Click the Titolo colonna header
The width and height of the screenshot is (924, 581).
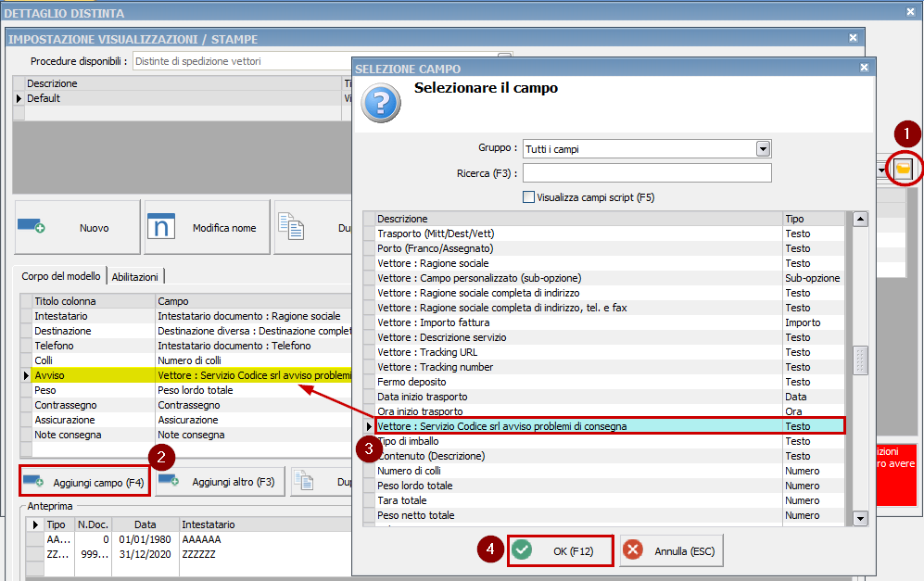(x=94, y=300)
